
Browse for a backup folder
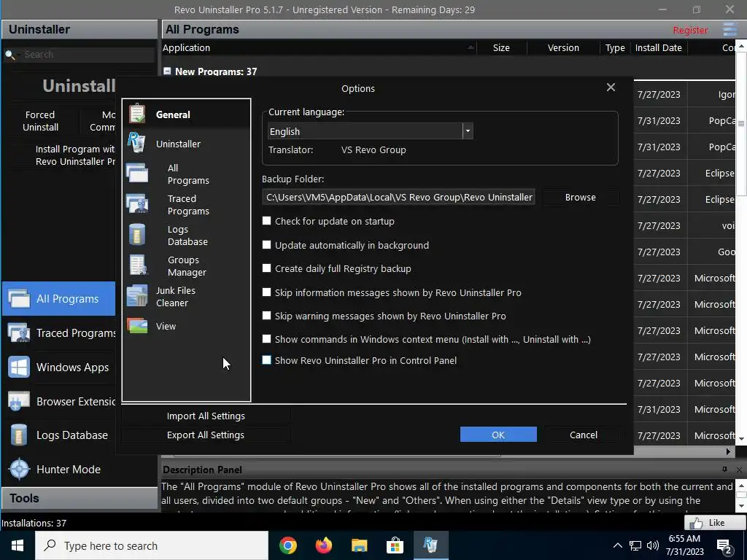pyautogui.click(x=580, y=197)
